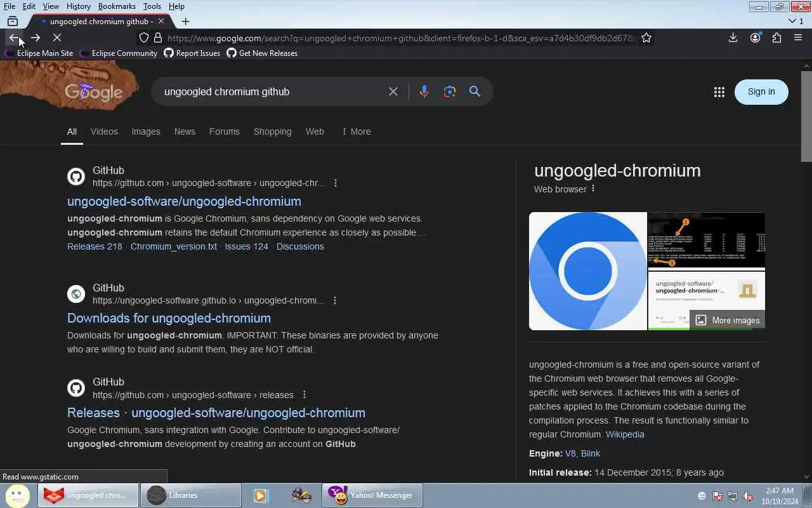The image size is (812, 508).
Task: Open Releases · ungoogled-software/ungoogled-chromium link
Action: pyautogui.click(x=216, y=413)
